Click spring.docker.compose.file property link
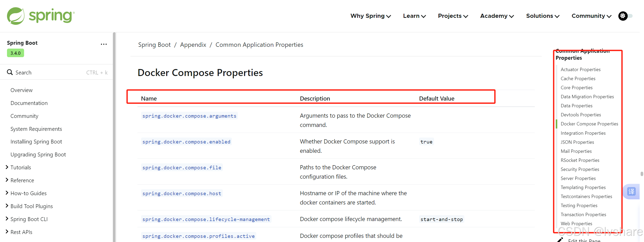The width and height of the screenshot is (644, 242). click(x=182, y=168)
